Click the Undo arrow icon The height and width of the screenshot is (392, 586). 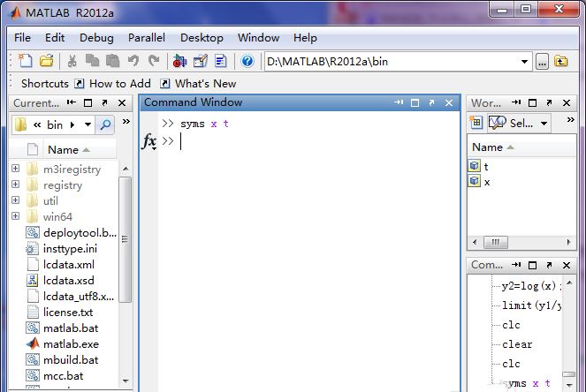133,61
